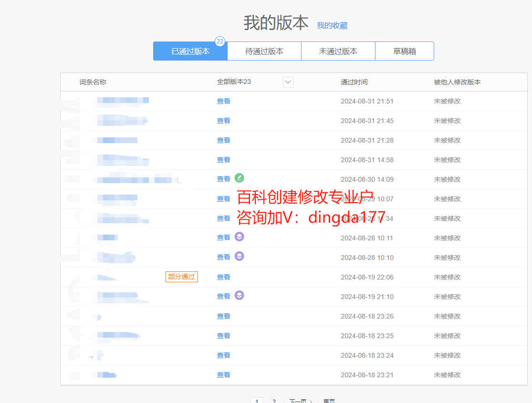The height and width of the screenshot is (403, 532).
Task: Click 未被修改 in the 2024-08-31 21:51 row
Action: coord(447,101)
